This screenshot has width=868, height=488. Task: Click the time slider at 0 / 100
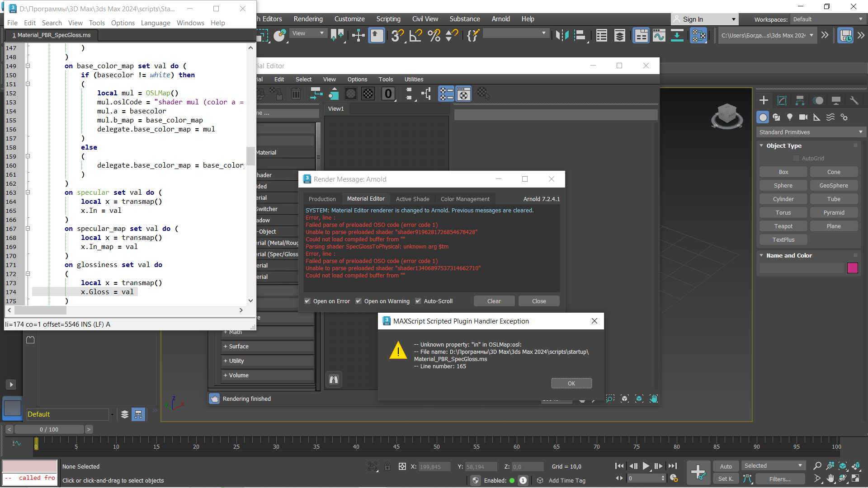(x=49, y=429)
